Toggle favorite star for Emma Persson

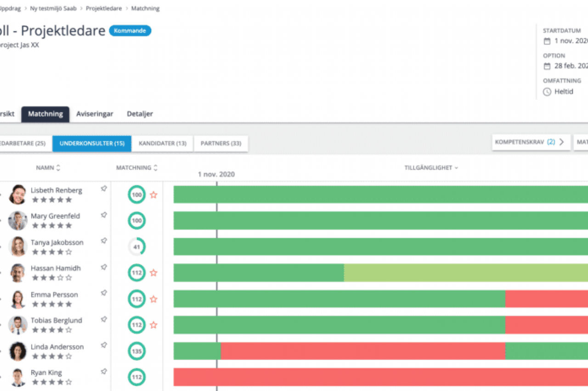pos(153,299)
